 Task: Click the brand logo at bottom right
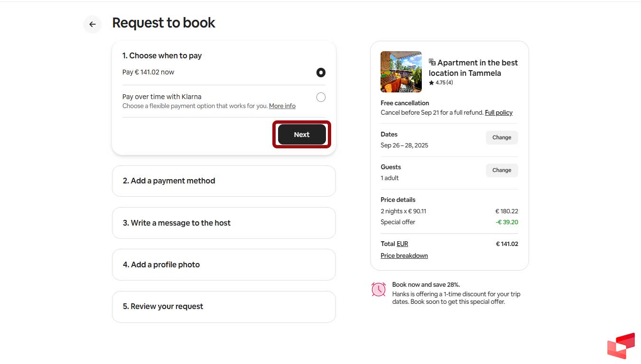(x=621, y=346)
